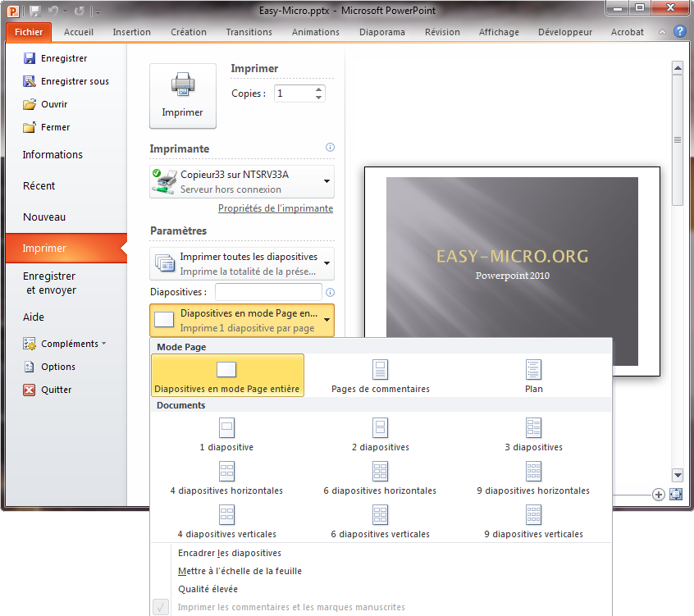Click the info icon beside the Diapositives field
The width and height of the screenshot is (694, 616).
[330, 293]
